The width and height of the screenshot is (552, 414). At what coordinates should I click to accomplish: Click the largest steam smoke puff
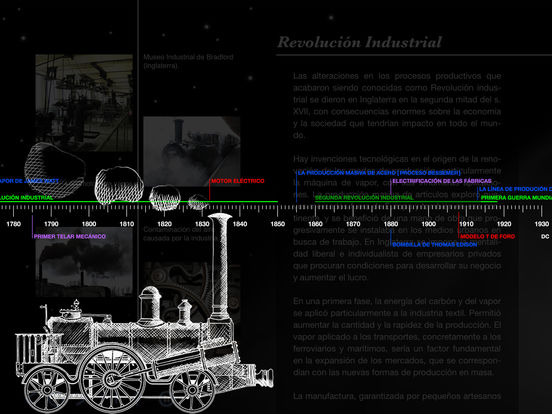(x=55, y=170)
